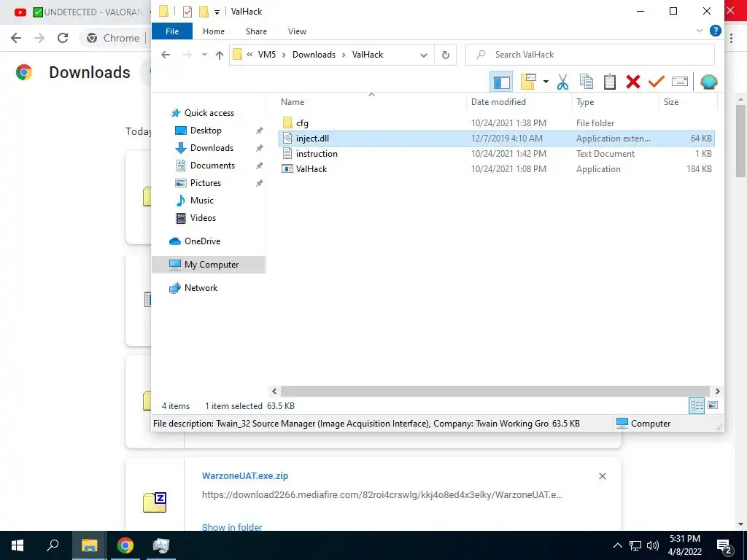Screen dimensions: 747x560
Task: Paste using the clipboard toolbar icon
Action: [x=610, y=82]
